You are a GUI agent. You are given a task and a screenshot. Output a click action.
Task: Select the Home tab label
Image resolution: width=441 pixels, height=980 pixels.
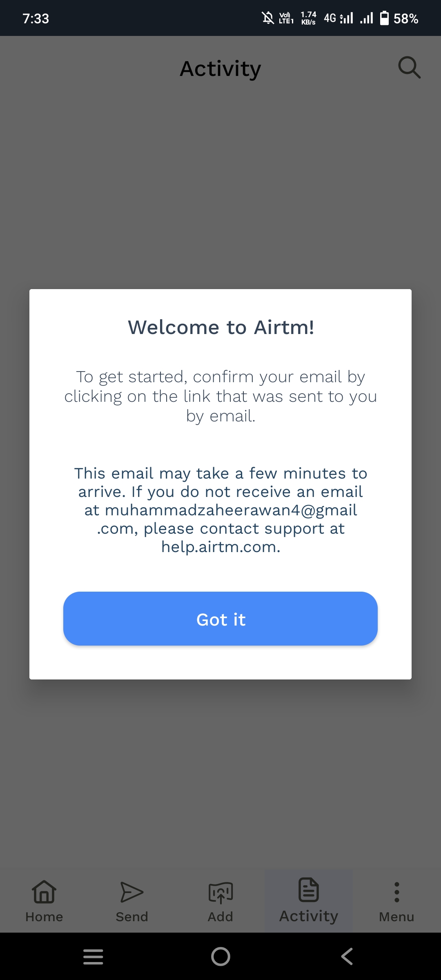pos(44,917)
